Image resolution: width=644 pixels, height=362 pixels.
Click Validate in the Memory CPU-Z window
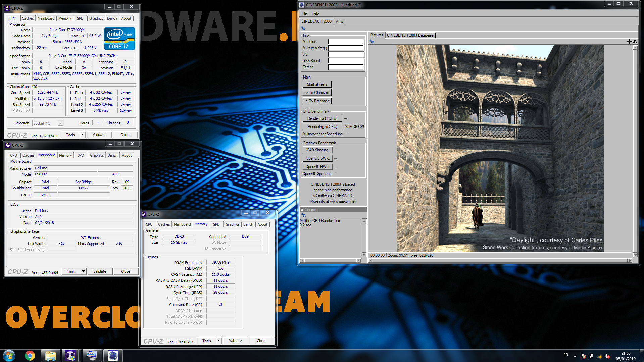coord(235,341)
